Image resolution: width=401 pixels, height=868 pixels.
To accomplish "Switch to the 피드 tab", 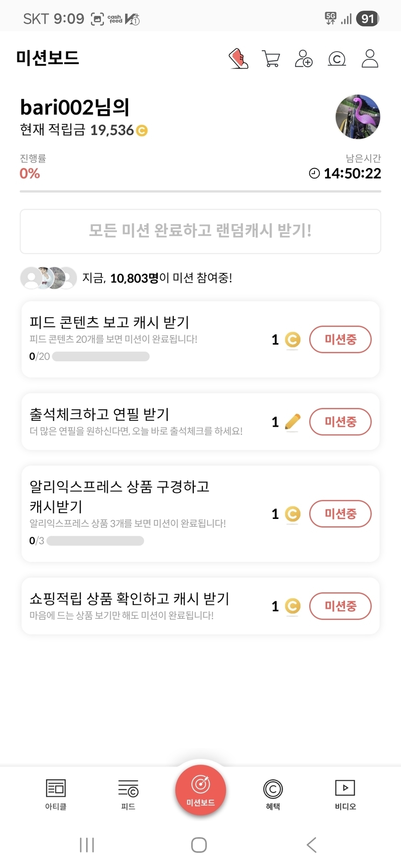I will [128, 794].
